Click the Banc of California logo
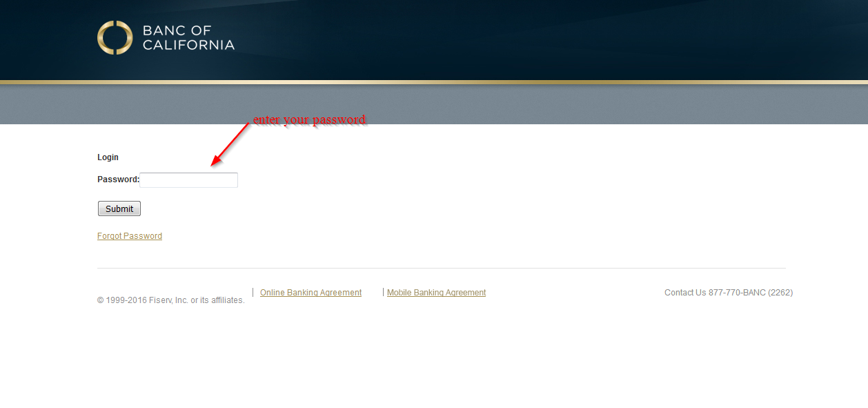Viewport: 868px width, 408px height. click(166, 37)
